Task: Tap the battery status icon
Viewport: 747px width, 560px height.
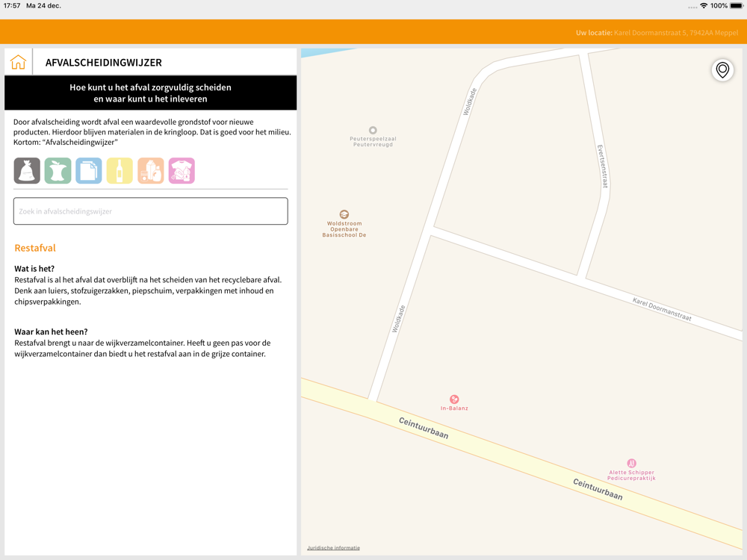Action: [x=737, y=6]
